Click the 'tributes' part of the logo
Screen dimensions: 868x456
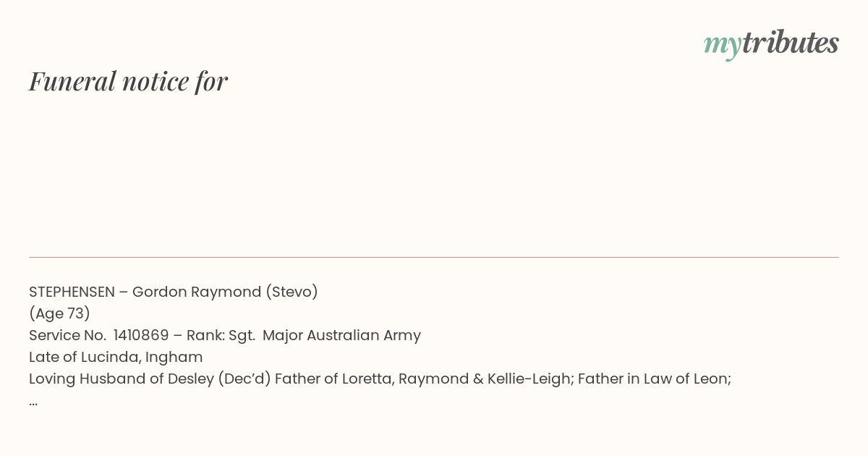790,43
